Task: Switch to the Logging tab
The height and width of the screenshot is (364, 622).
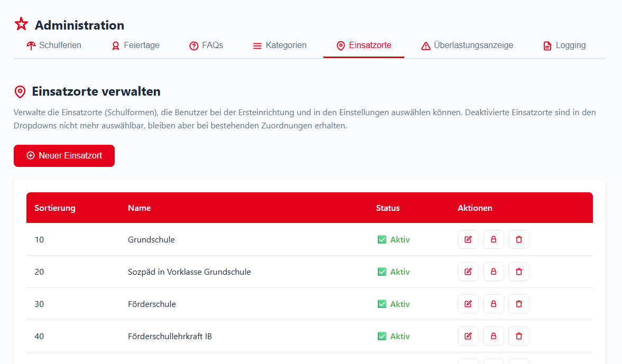Action: (564, 45)
